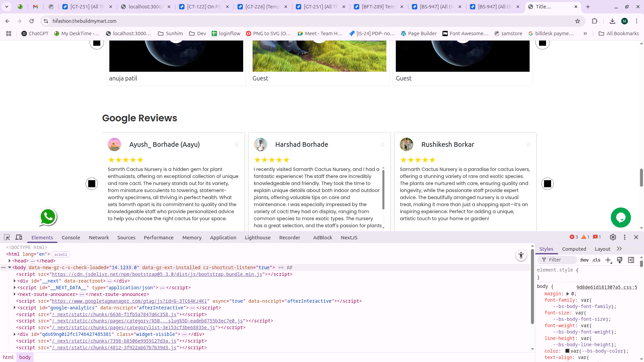Go back to the previous page
This screenshot has height=362, width=644.
tap(7, 21)
